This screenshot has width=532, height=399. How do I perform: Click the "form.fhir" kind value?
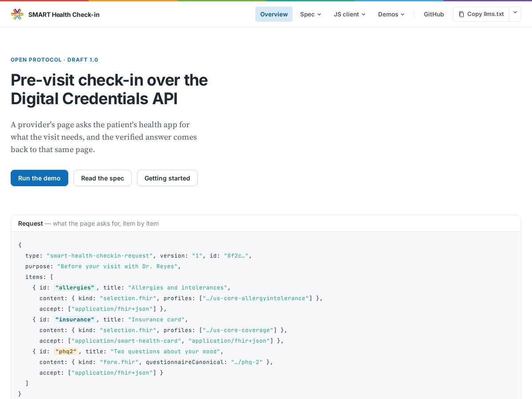click(119, 362)
